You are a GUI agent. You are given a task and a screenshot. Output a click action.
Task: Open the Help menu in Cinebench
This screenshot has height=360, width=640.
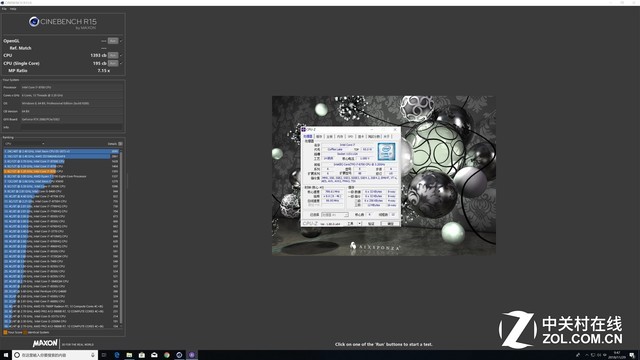point(13,9)
